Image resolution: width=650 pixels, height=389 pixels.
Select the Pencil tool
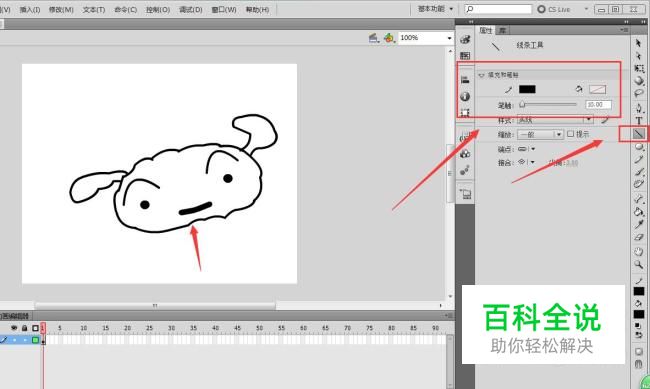639,159
